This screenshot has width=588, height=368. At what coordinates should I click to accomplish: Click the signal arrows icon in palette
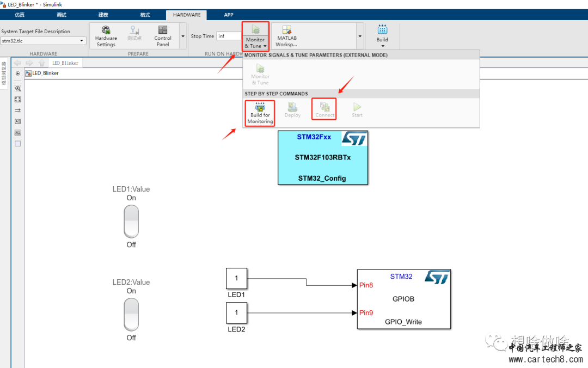17,111
